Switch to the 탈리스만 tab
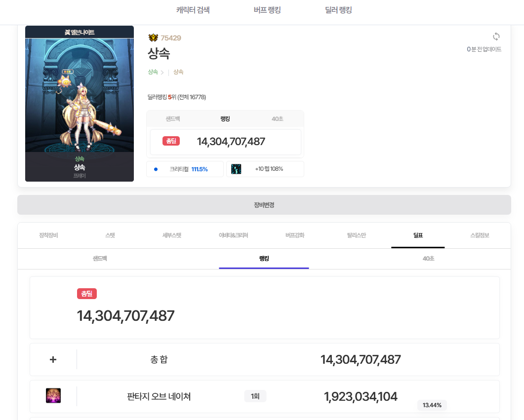Viewport: 524px width, 420px height. (x=357, y=235)
